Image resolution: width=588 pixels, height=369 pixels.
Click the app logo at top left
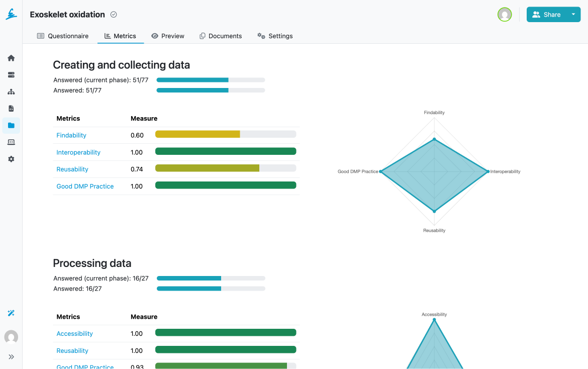tap(11, 15)
